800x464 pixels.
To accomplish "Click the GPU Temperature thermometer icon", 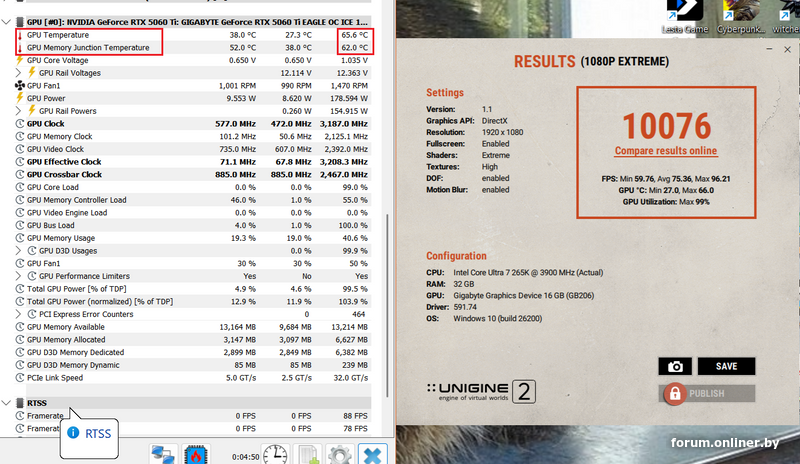I will tap(20, 35).
